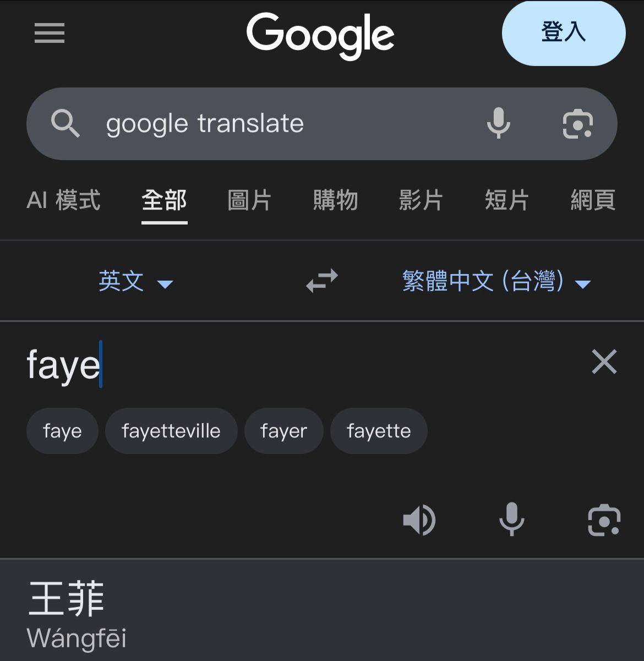Tap the search magnifier icon

66,123
